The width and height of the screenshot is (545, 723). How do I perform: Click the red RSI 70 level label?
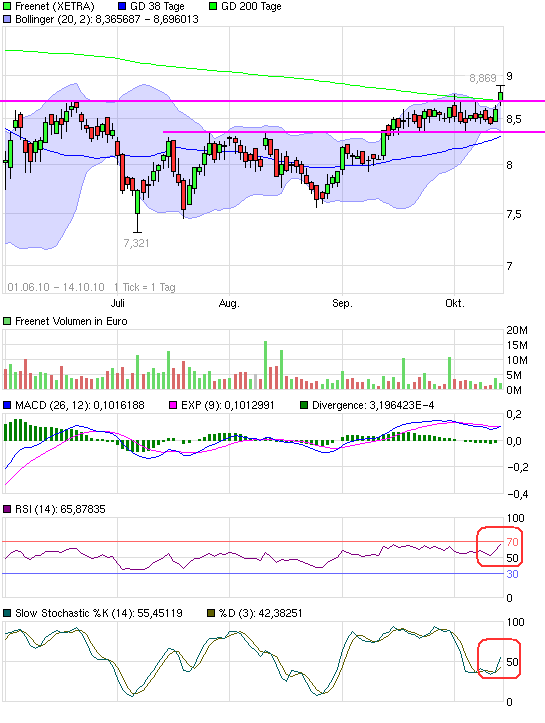[x=512, y=542]
